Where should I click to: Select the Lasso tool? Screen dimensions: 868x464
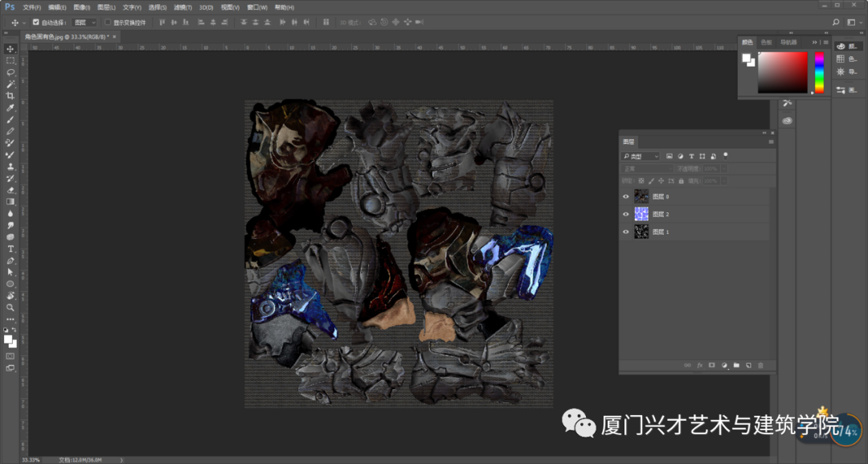[x=10, y=72]
